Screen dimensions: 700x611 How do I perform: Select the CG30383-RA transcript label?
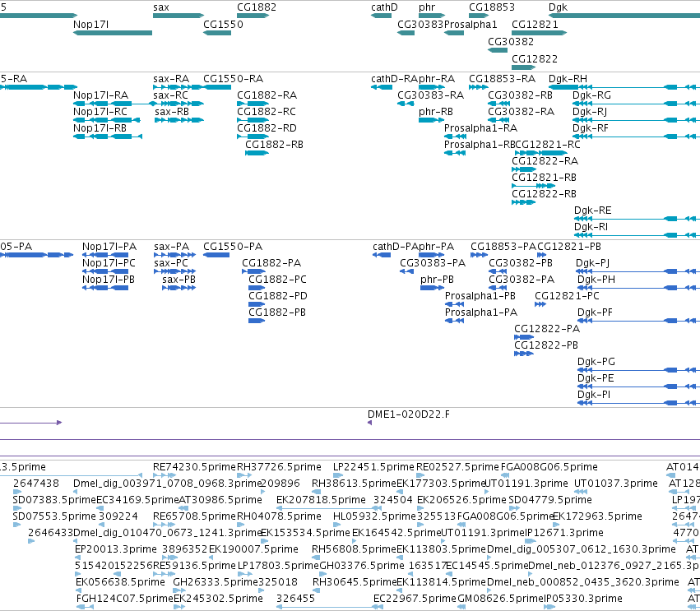(431, 95)
